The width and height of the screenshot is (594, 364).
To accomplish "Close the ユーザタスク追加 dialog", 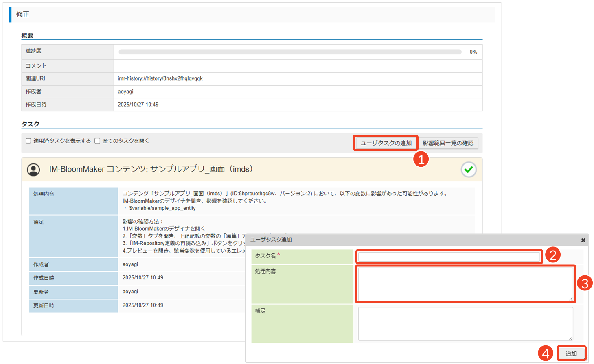I will [583, 240].
